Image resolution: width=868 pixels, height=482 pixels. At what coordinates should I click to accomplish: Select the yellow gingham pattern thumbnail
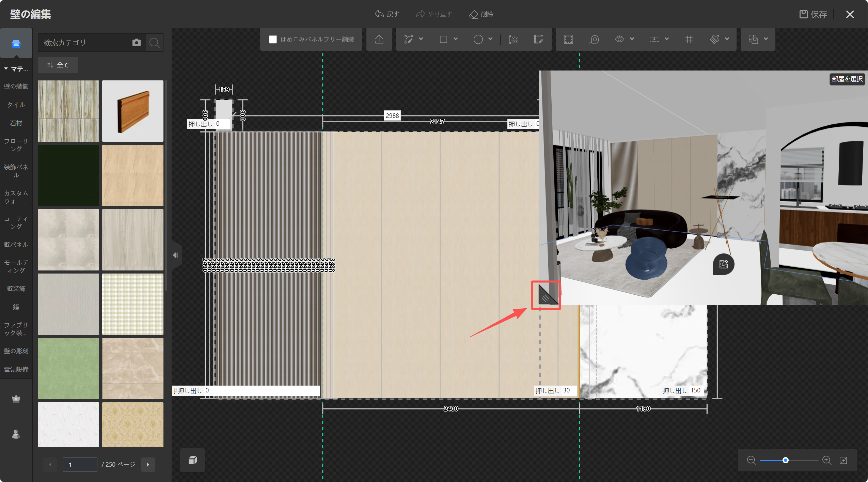(x=133, y=304)
